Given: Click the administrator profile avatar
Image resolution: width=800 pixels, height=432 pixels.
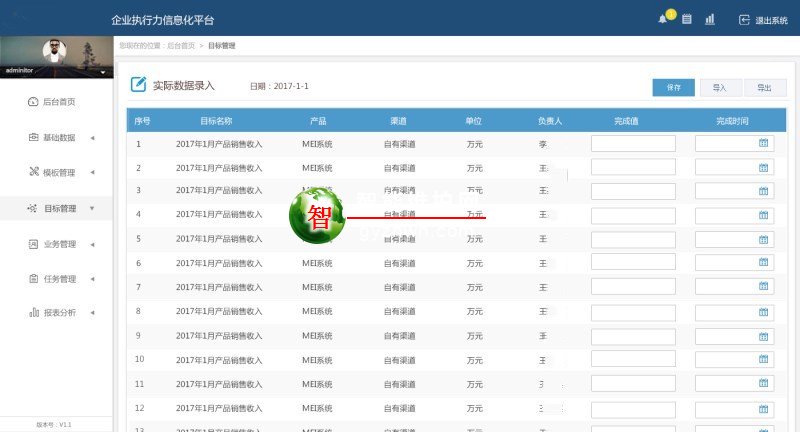Looking at the screenshot, I should click(x=54, y=50).
